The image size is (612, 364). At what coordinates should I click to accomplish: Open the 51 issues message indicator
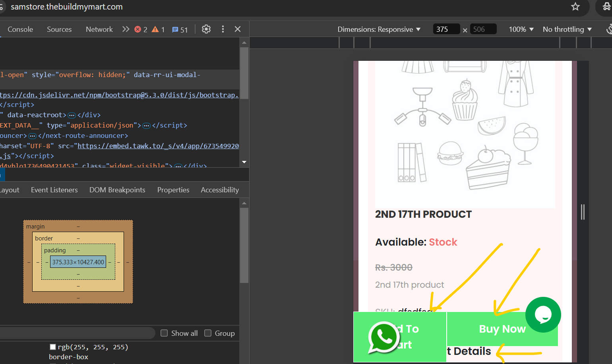coord(180,30)
